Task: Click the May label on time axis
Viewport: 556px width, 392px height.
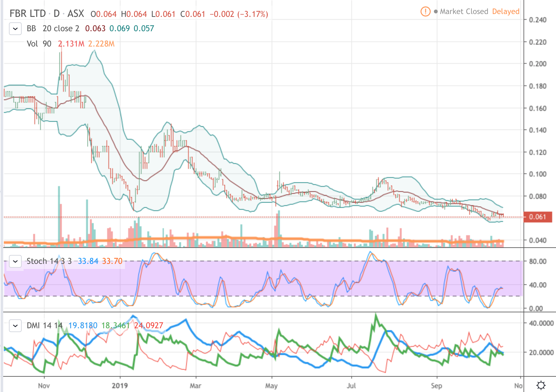Action: coord(271,386)
